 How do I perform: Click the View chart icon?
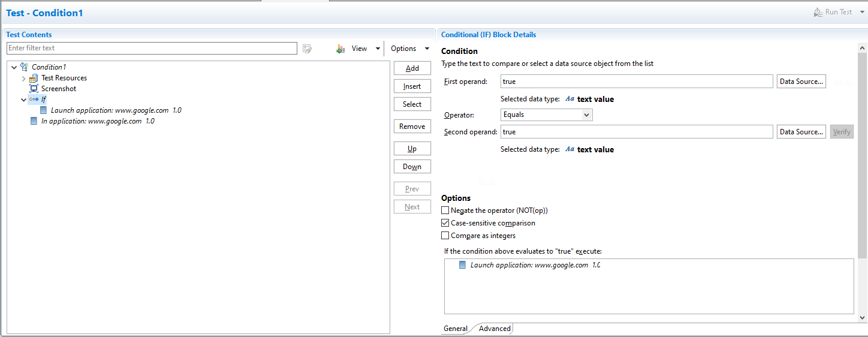point(340,49)
